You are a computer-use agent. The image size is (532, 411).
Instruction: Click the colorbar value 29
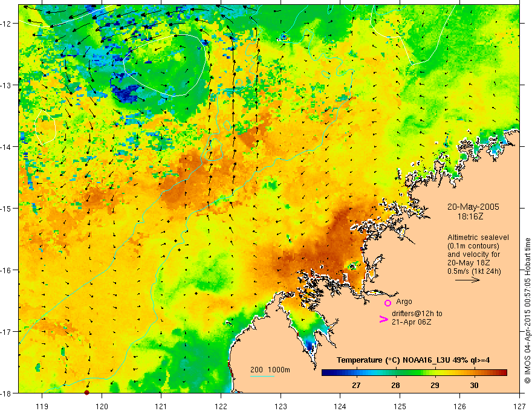pos(435,385)
